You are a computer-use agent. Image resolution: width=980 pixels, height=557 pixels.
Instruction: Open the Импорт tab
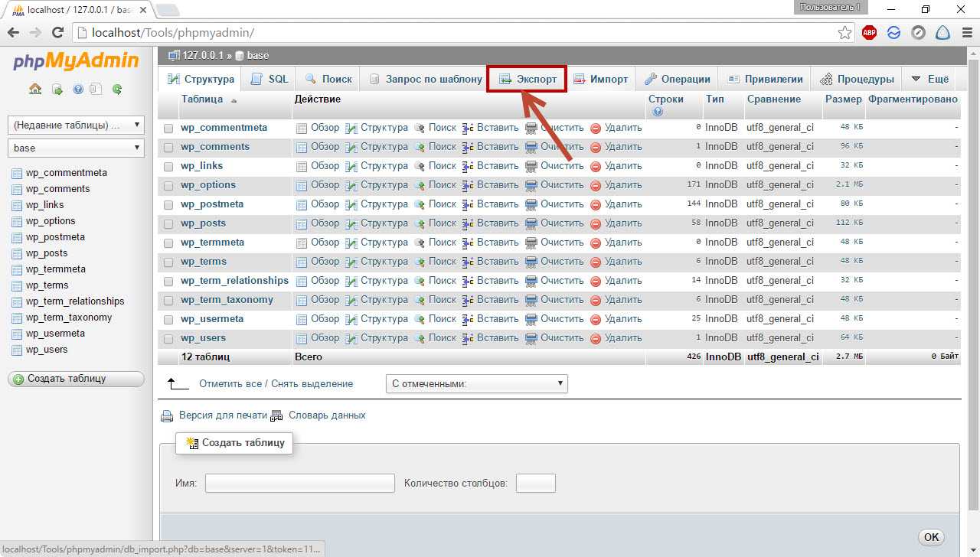pyautogui.click(x=601, y=79)
